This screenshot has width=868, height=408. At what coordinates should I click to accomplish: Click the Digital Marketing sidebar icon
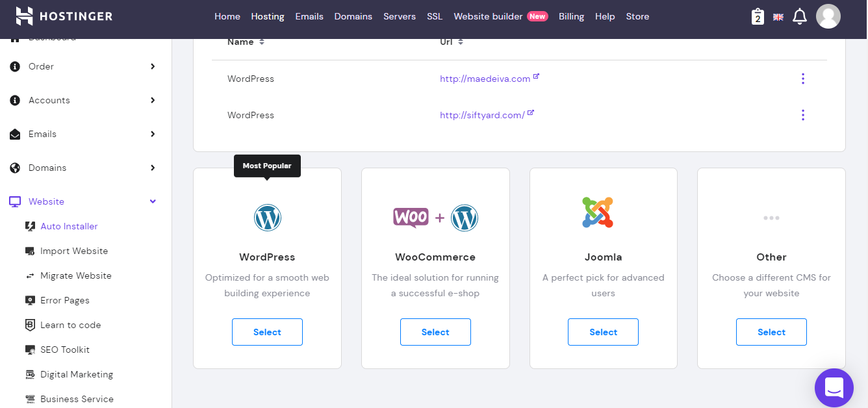click(30, 374)
